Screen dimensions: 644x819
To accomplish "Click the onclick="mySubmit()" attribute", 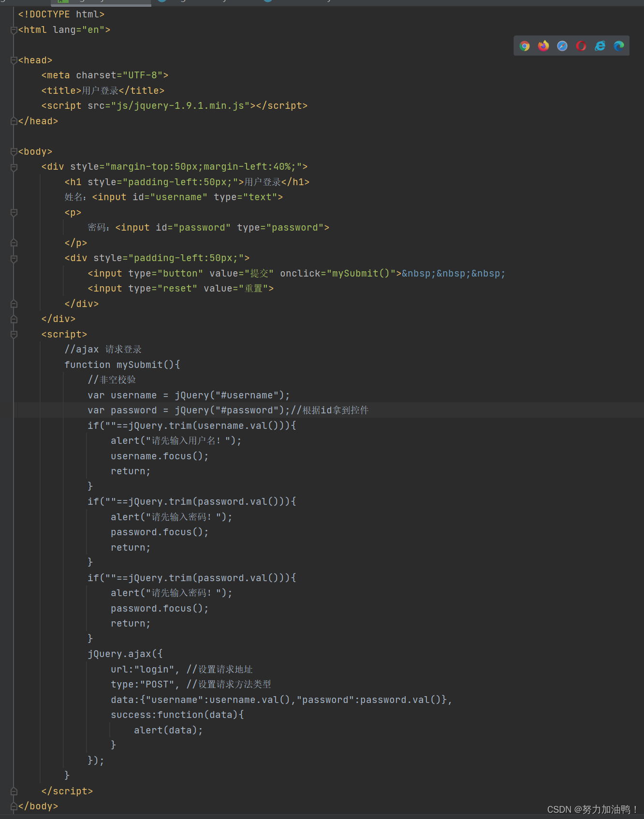I will (338, 274).
